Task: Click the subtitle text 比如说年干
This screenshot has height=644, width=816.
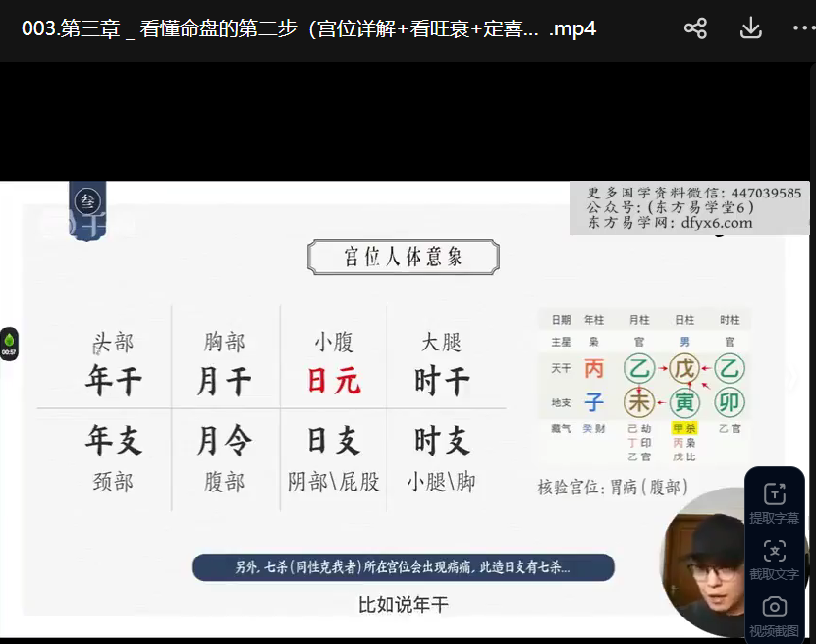Action: tap(403, 605)
